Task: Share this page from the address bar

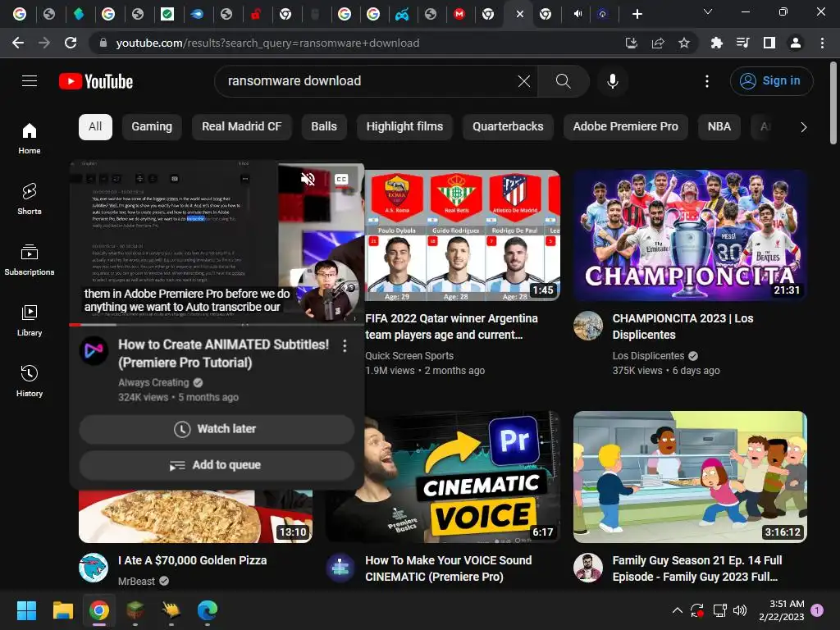Action: 658,43
